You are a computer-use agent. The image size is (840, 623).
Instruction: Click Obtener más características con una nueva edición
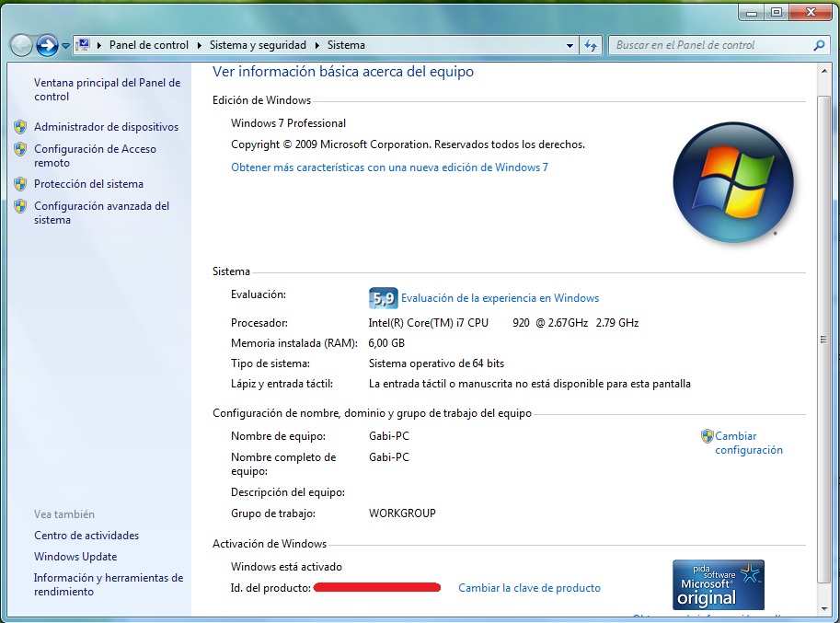(x=389, y=167)
